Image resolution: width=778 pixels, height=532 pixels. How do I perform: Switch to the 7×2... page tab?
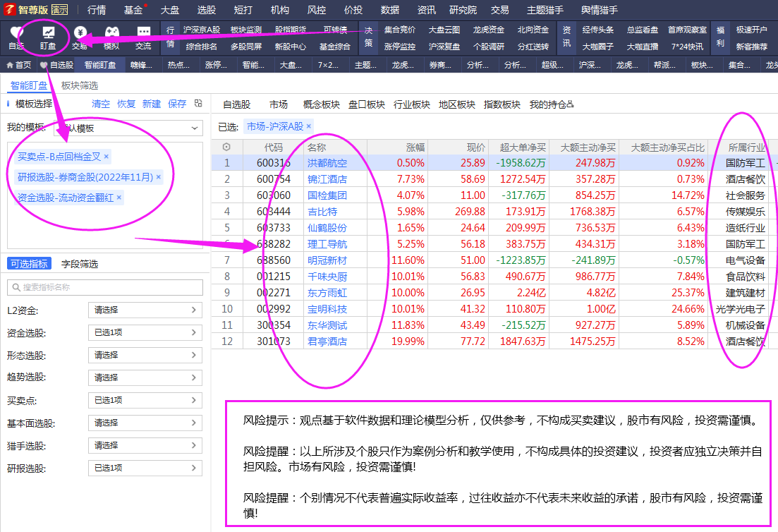click(x=328, y=65)
